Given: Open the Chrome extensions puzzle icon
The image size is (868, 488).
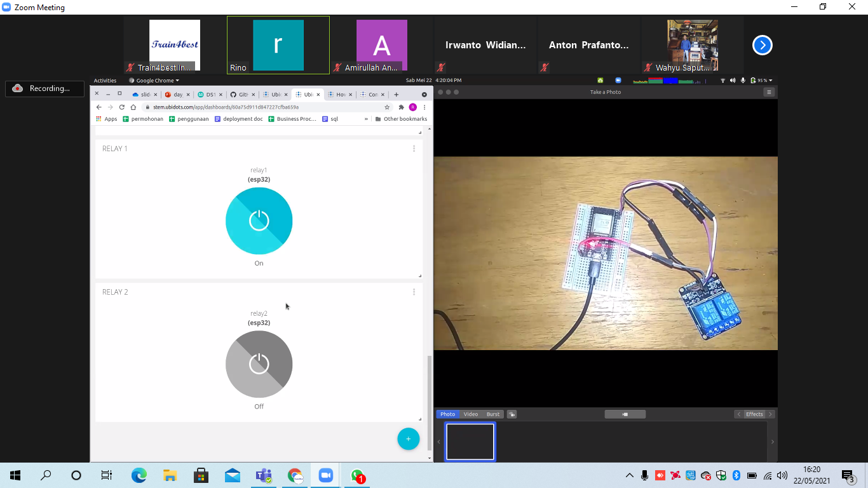Looking at the screenshot, I should (x=401, y=107).
